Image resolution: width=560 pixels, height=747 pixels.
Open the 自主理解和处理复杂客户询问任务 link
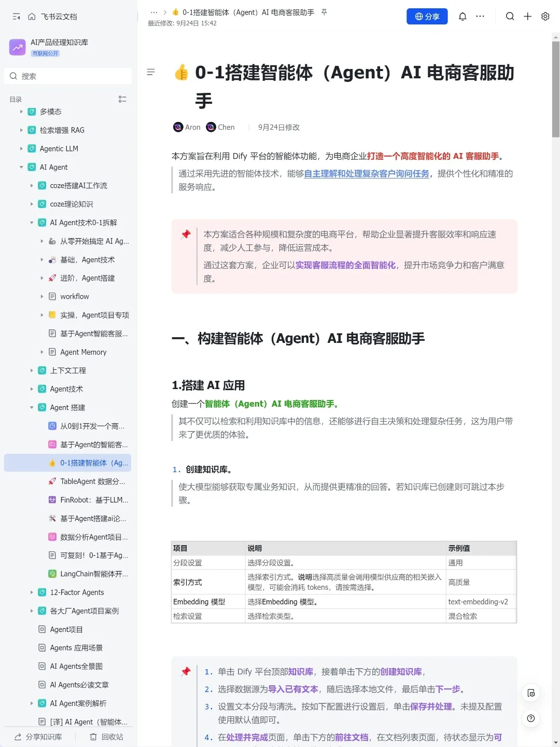[x=367, y=174]
